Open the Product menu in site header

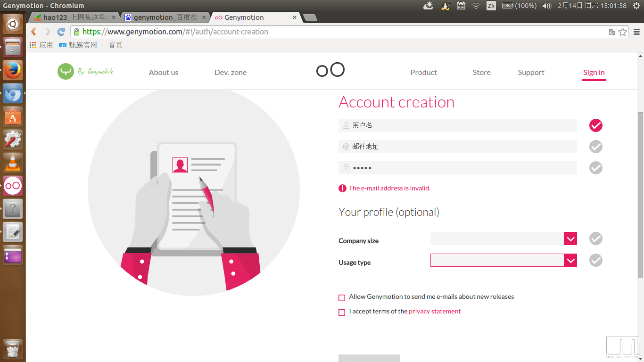(x=423, y=73)
